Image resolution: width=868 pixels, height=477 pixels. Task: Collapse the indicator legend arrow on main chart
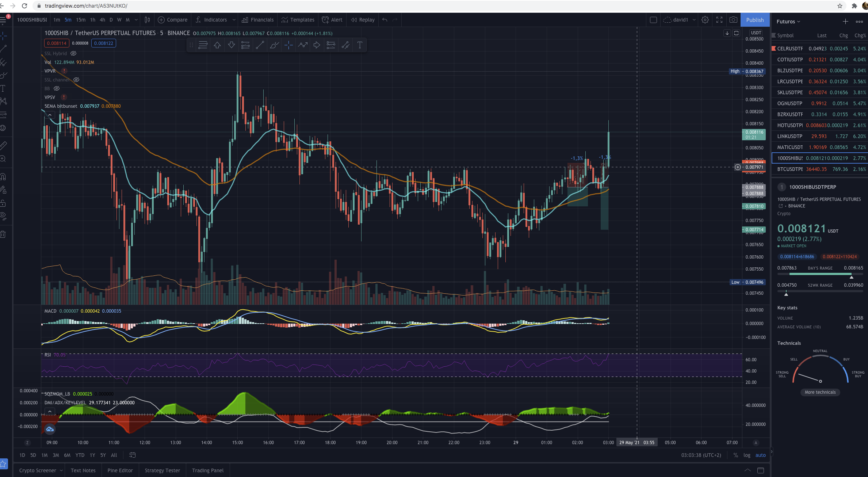pos(50,115)
